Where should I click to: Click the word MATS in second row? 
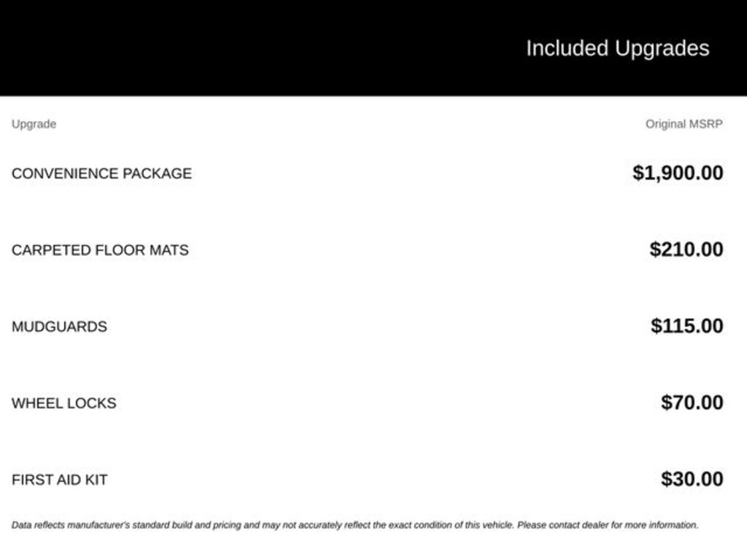(x=169, y=250)
